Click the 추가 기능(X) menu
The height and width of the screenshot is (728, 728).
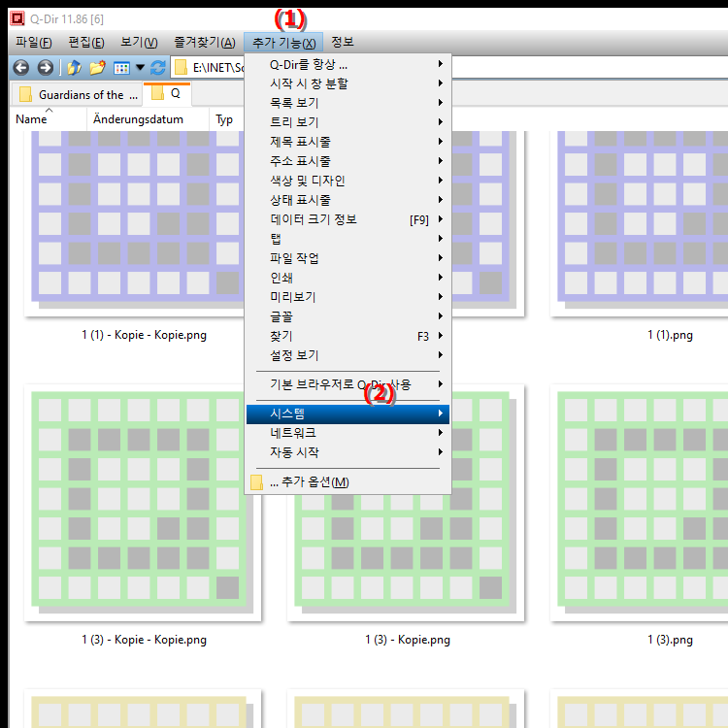(x=283, y=43)
